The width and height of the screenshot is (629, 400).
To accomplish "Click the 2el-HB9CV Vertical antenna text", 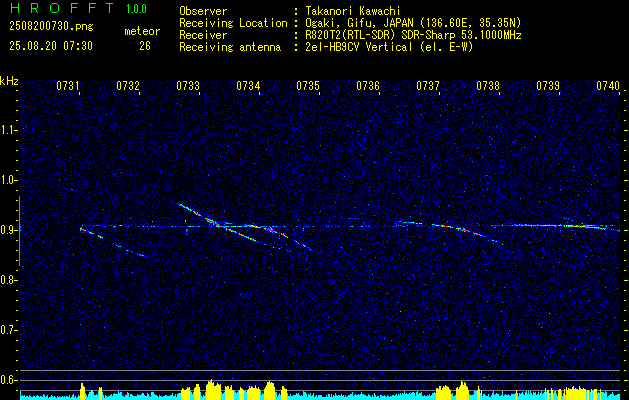I will (x=387, y=47).
